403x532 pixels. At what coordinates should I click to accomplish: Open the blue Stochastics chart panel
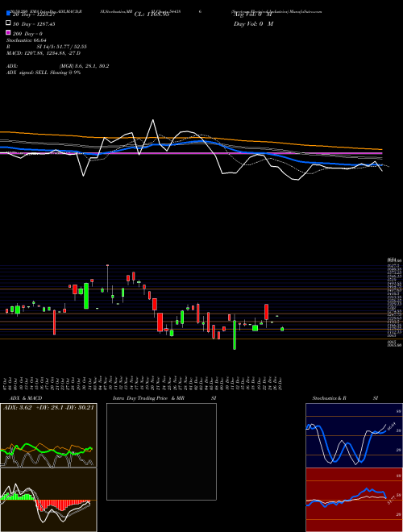(x=354, y=435)
